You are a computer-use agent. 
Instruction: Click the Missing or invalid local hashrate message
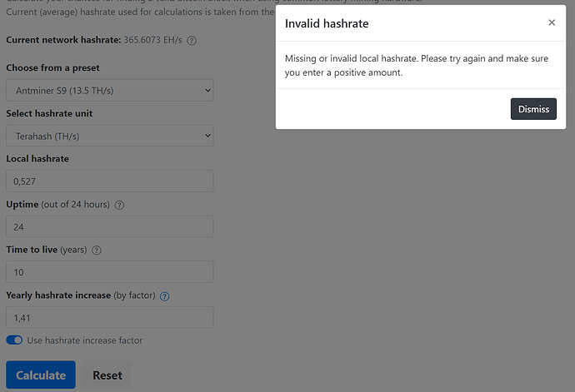(417, 66)
